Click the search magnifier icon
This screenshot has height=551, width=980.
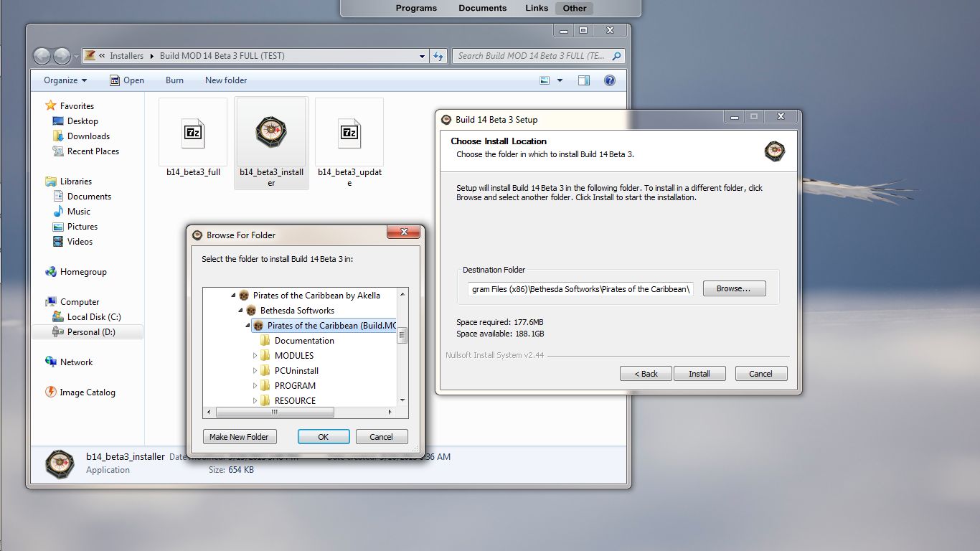[616, 56]
